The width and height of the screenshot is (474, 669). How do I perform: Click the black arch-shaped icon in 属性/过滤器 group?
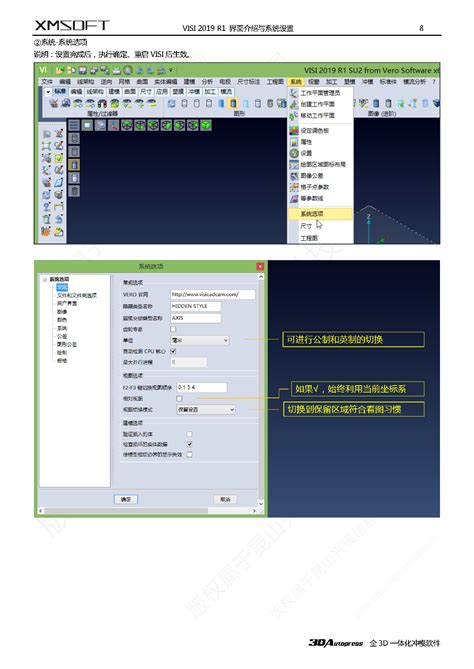pos(102,104)
